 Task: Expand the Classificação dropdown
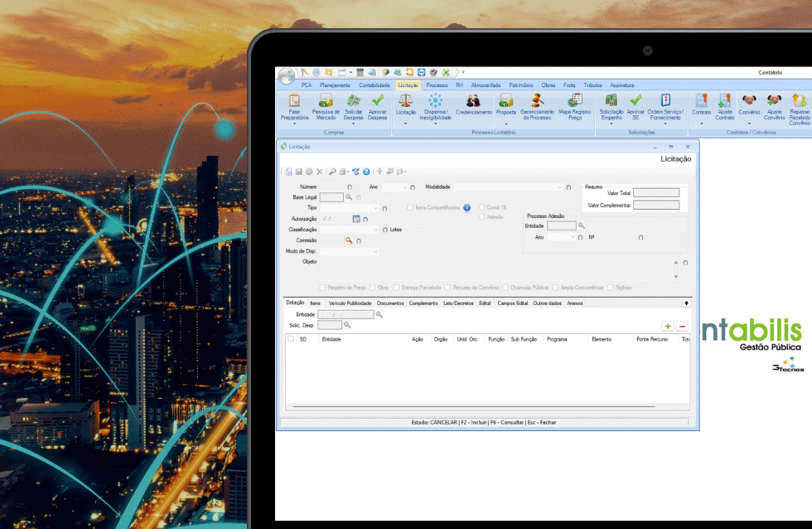(x=376, y=230)
